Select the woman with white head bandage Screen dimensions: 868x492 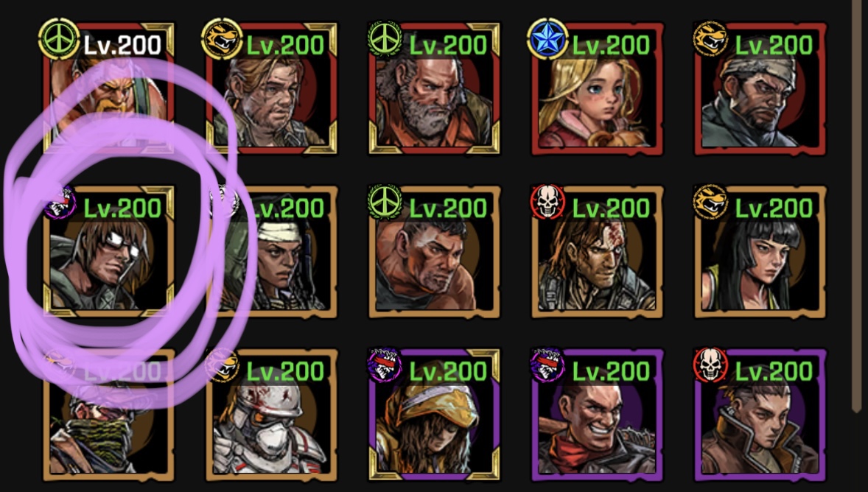coord(272,252)
